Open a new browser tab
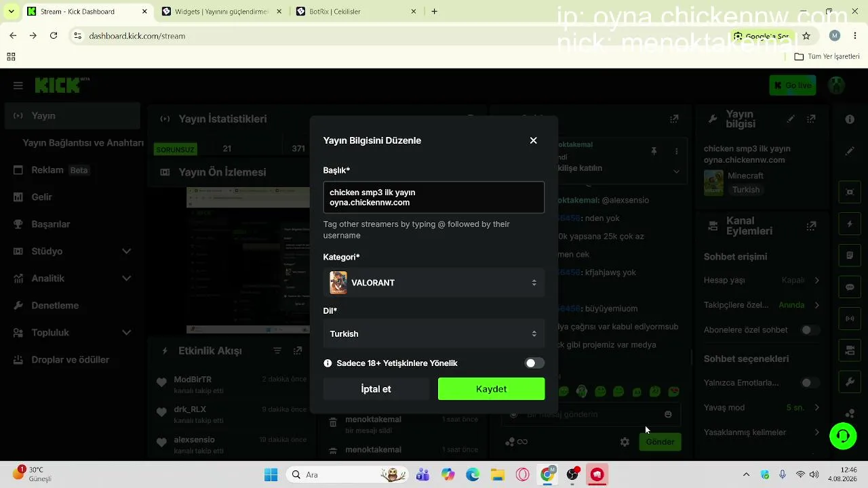Viewport: 868px width, 488px height. click(x=435, y=12)
